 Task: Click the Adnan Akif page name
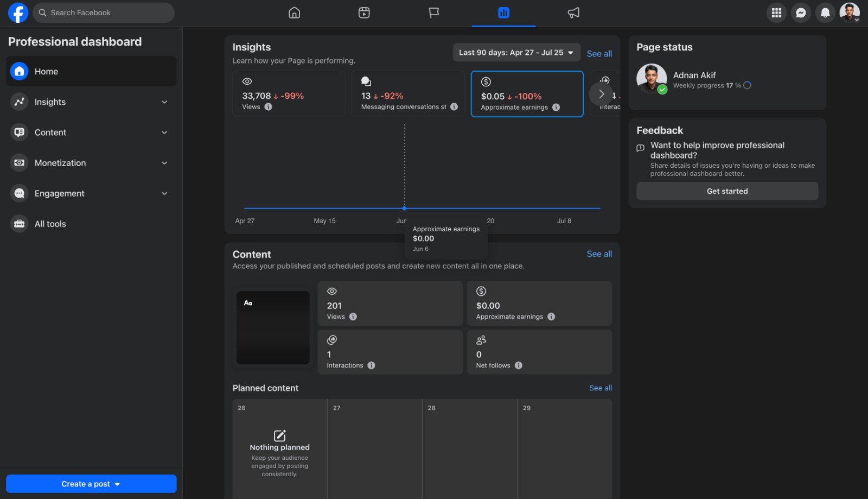694,75
